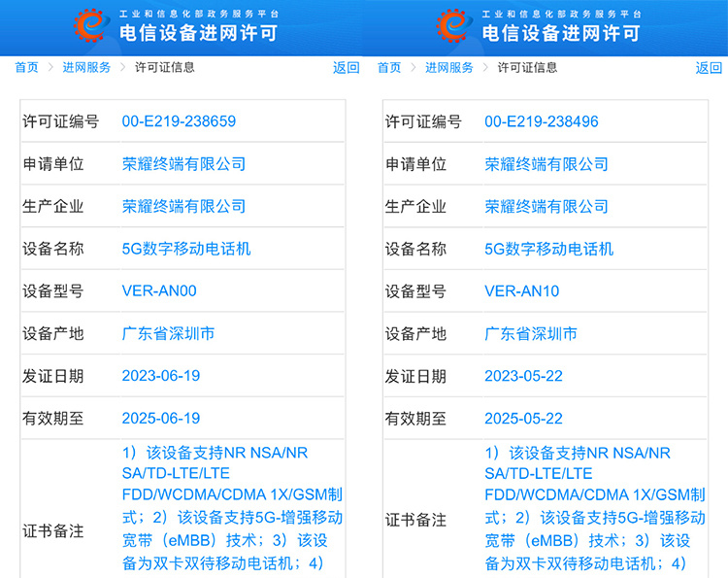Click 生产企业 value in right panel
728x578 pixels.
click(x=546, y=206)
